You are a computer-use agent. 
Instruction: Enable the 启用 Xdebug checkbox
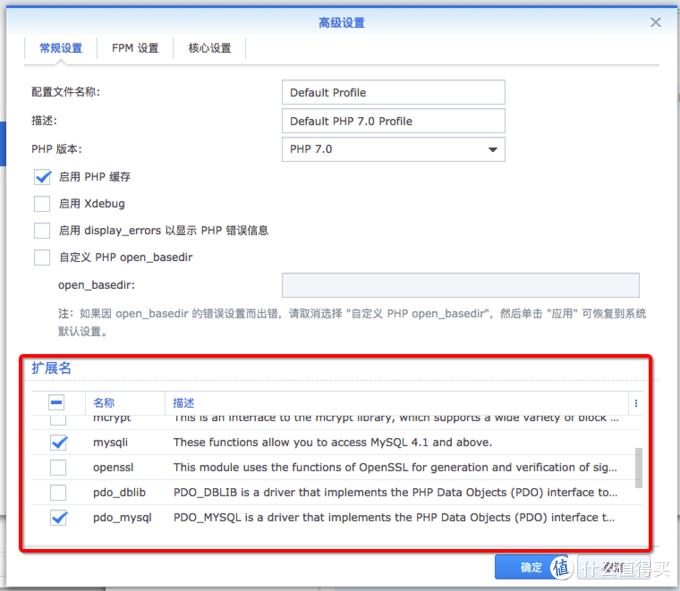(42, 204)
